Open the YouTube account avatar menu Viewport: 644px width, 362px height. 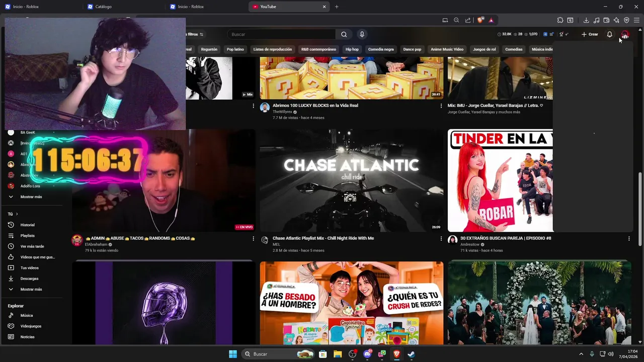(x=625, y=34)
